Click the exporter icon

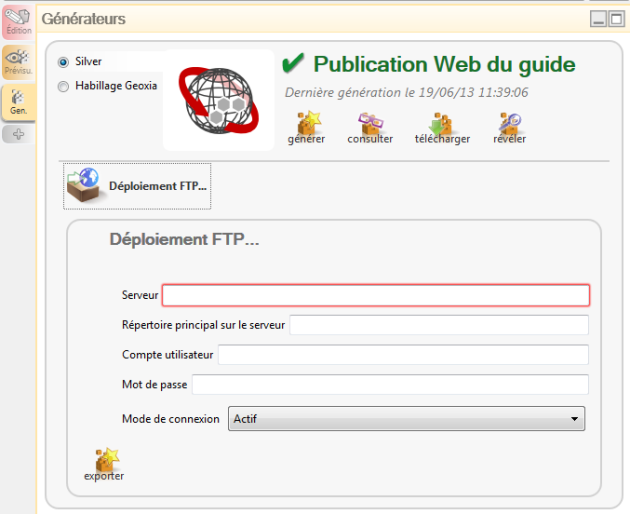pos(104,465)
